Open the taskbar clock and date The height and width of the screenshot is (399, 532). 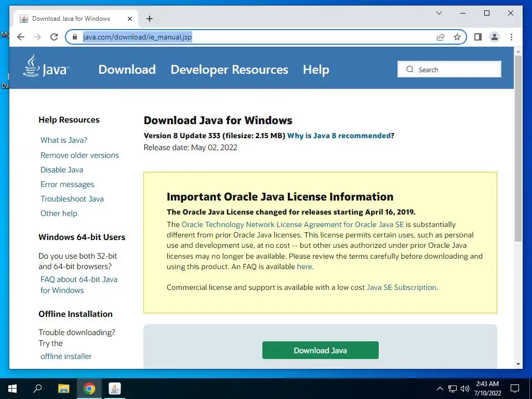(487, 389)
